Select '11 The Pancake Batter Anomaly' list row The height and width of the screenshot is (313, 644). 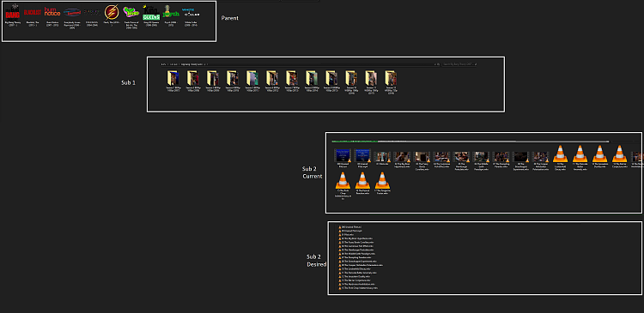point(357,273)
